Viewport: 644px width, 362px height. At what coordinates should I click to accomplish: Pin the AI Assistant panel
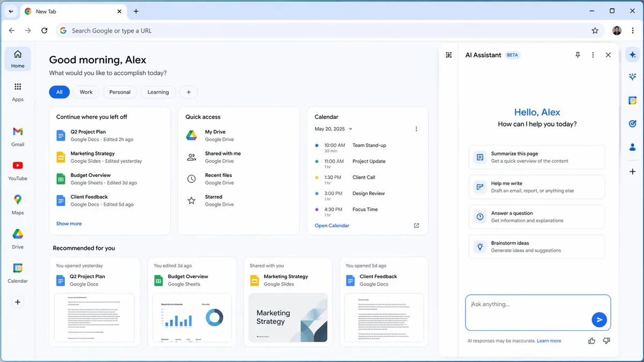[577, 55]
